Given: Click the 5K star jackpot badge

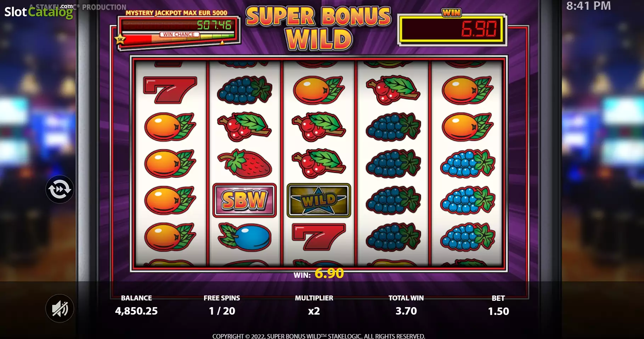Looking at the screenshot, I should coord(120,39).
